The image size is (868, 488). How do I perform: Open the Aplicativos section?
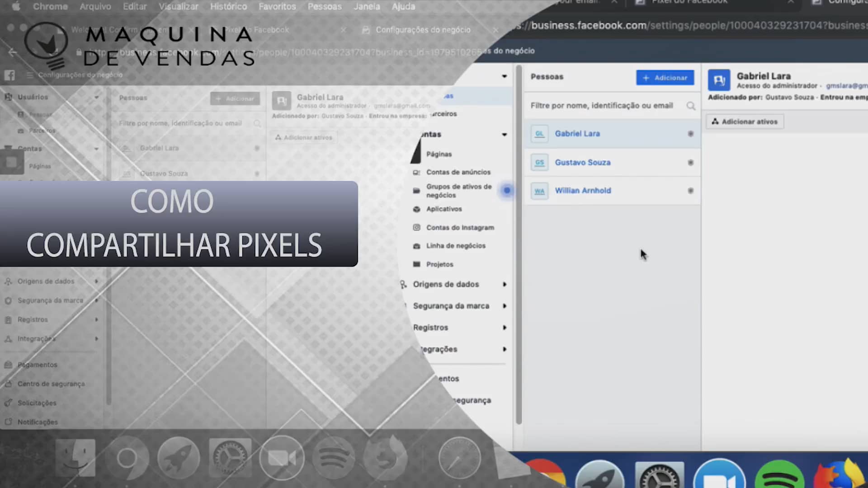[443, 209]
